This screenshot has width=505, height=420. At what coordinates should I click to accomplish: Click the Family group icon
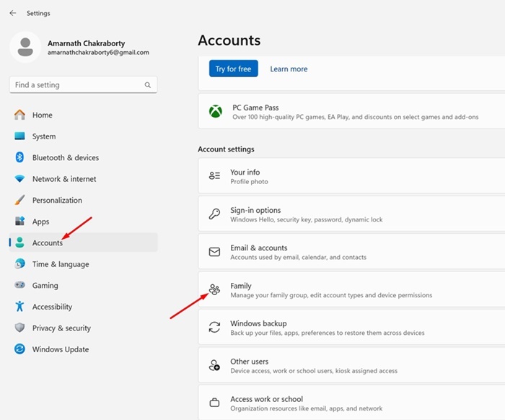point(214,289)
